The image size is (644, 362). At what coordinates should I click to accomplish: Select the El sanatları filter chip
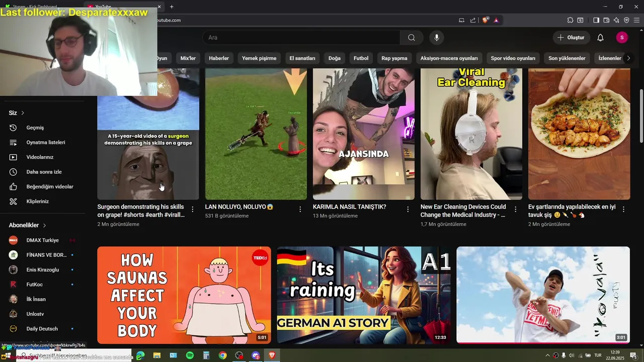[302, 58]
